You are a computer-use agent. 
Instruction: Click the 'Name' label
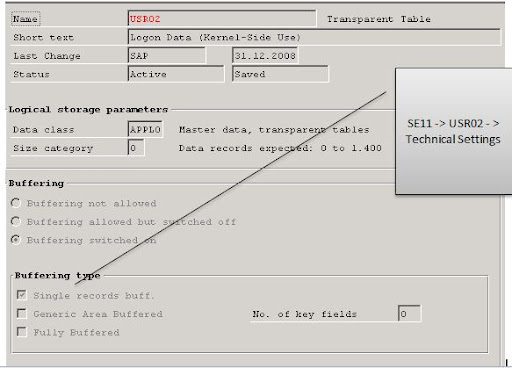[x=25, y=19]
